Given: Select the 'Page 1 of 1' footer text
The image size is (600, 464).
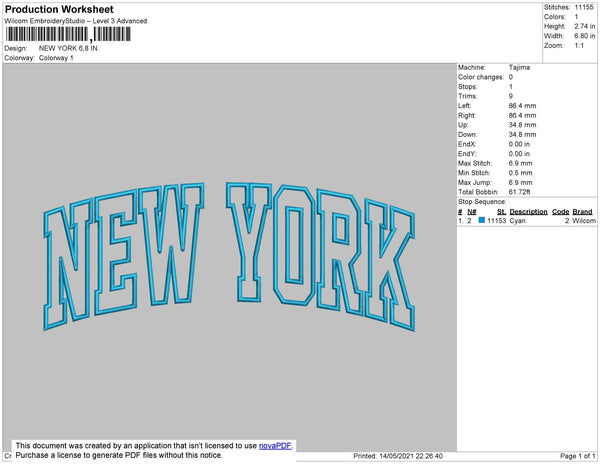Looking at the screenshot, I should [578, 456].
